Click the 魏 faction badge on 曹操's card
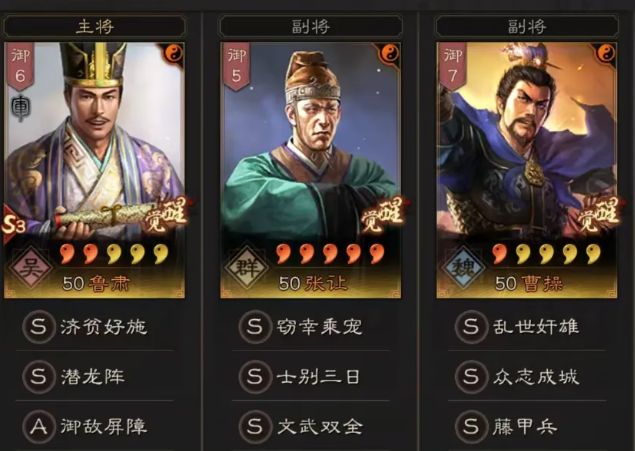This screenshot has height=451, width=635. (x=463, y=267)
